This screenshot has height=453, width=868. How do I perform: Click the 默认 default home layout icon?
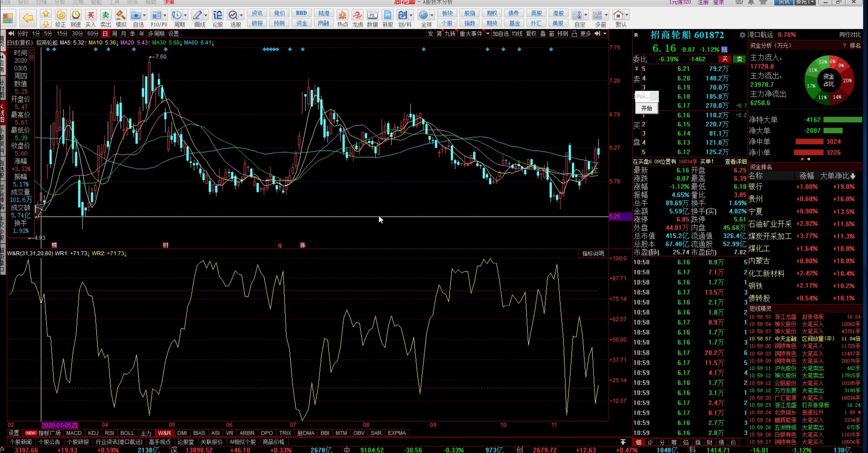(619, 19)
